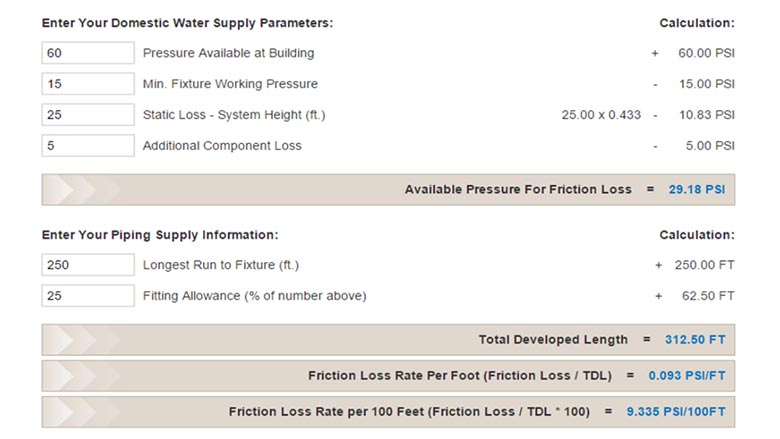Click the Enter Your Domestic Water Supply Parameters heading
The height and width of the screenshot is (439, 780).
(188, 23)
